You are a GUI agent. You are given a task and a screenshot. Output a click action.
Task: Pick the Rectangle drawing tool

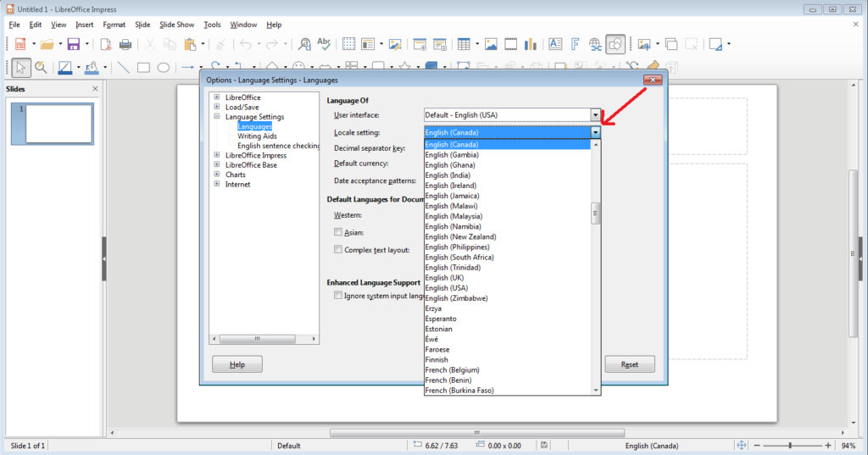144,68
